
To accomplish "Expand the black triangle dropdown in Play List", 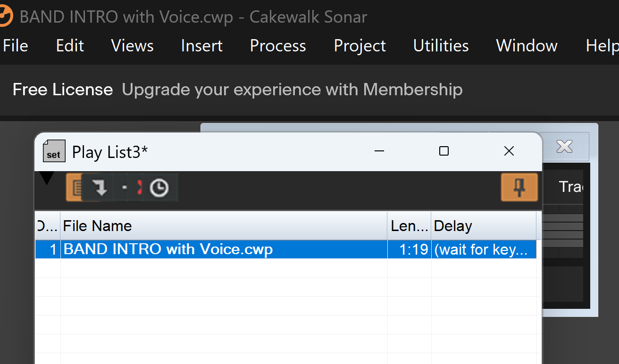I will 47,179.
